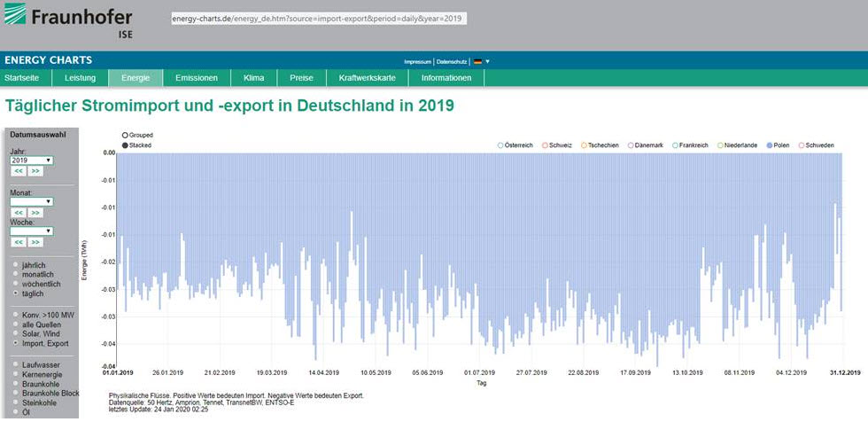
Task: Open the Impressum link
Action: click(x=416, y=61)
